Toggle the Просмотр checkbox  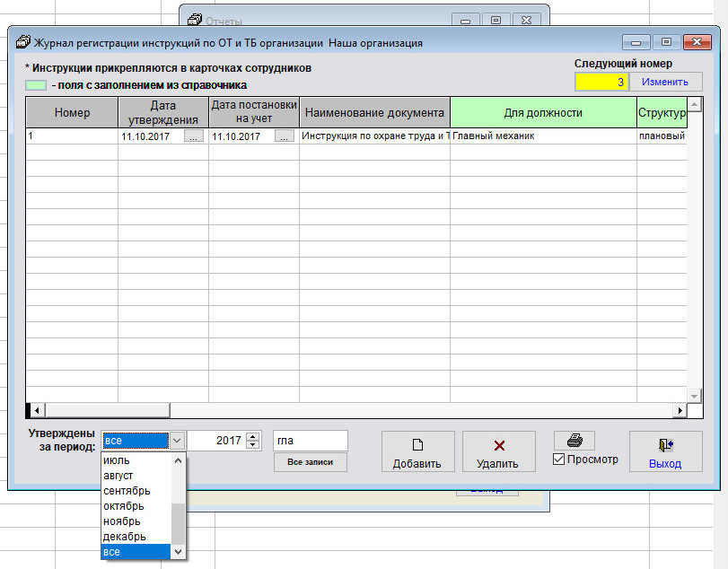[559, 460]
